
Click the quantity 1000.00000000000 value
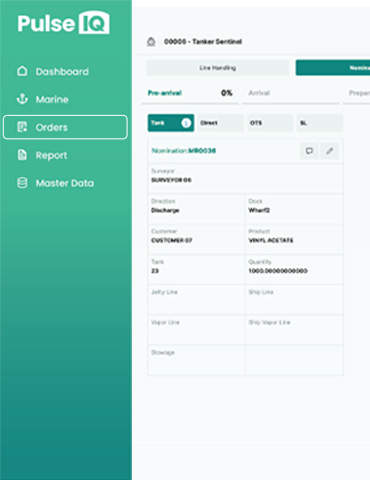point(278,271)
